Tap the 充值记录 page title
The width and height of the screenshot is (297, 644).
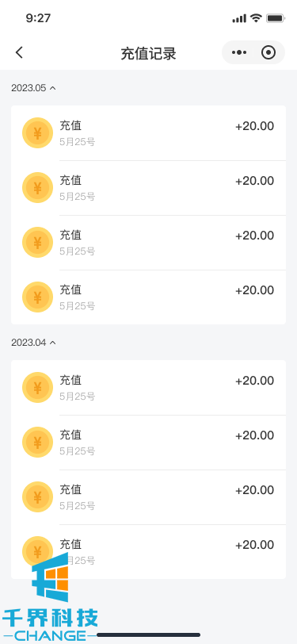pyautogui.click(x=149, y=54)
